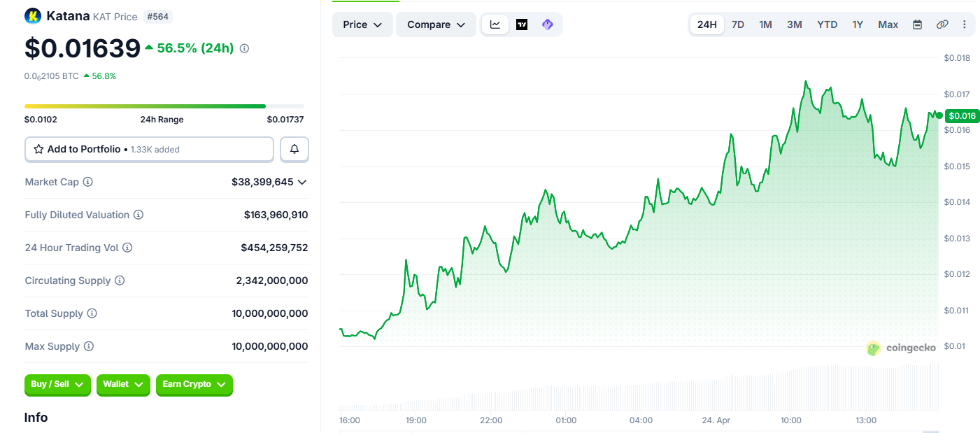Copy chart link icon

pyautogui.click(x=942, y=24)
